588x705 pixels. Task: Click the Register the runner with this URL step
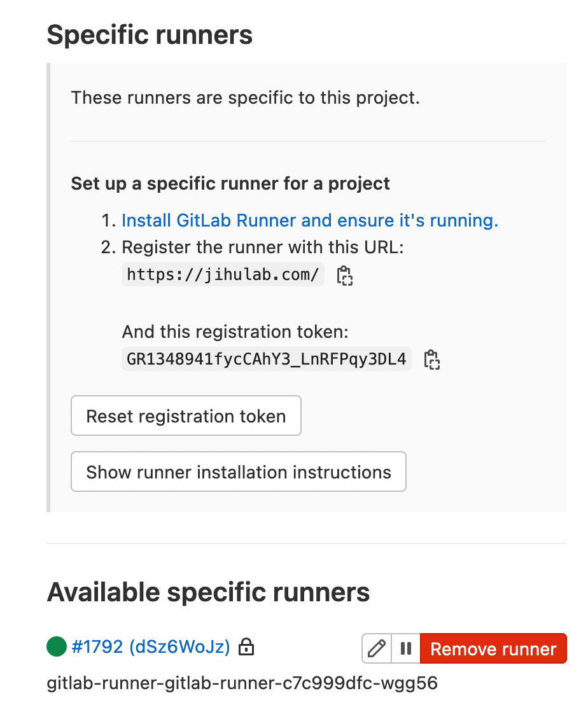pos(262,248)
